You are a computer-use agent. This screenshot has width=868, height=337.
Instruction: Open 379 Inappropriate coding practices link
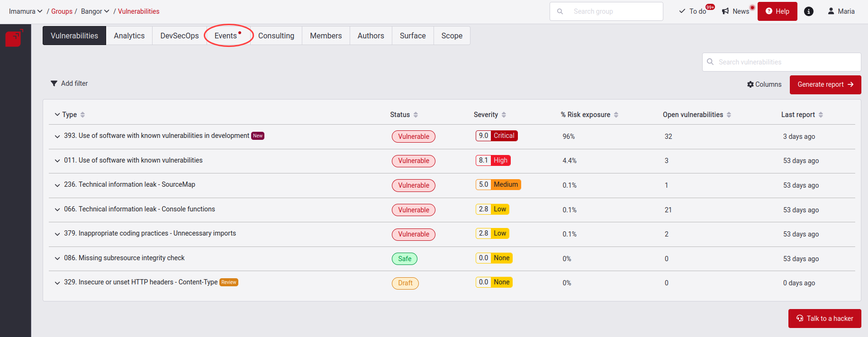tap(150, 233)
